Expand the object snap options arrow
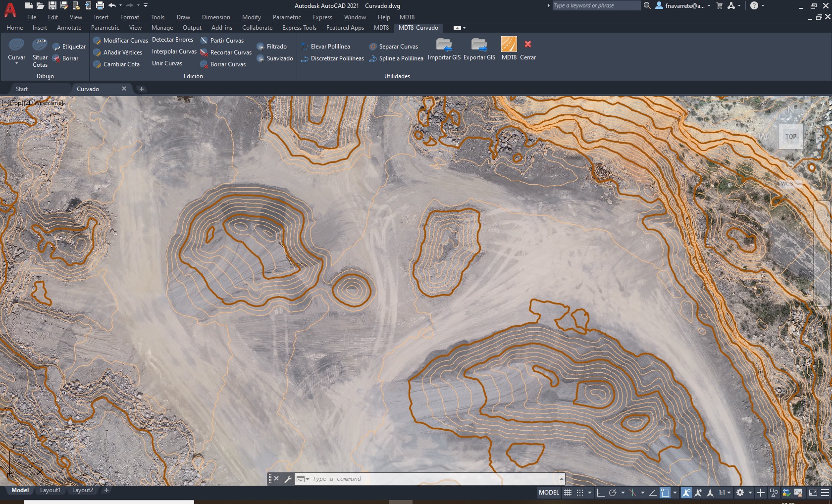Image resolution: width=832 pixels, height=504 pixels. (675, 493)
